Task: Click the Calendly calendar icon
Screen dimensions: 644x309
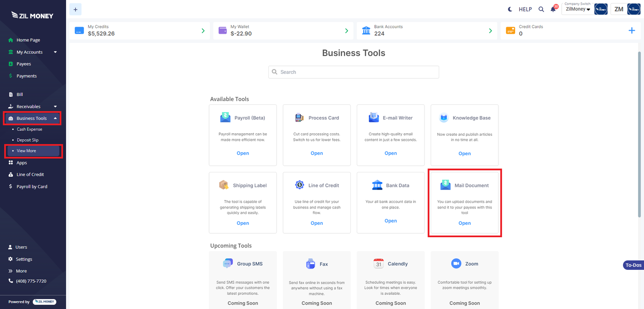Action: click(378, 263)
